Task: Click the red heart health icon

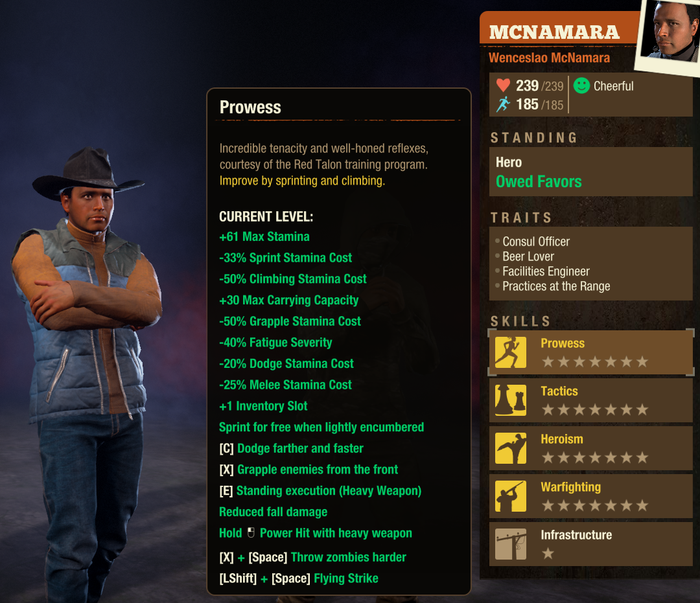Action: tap(503, 85)
